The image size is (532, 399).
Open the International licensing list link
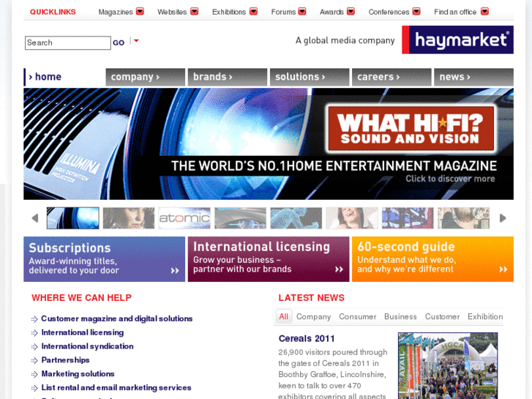click(x=83, y=332)
